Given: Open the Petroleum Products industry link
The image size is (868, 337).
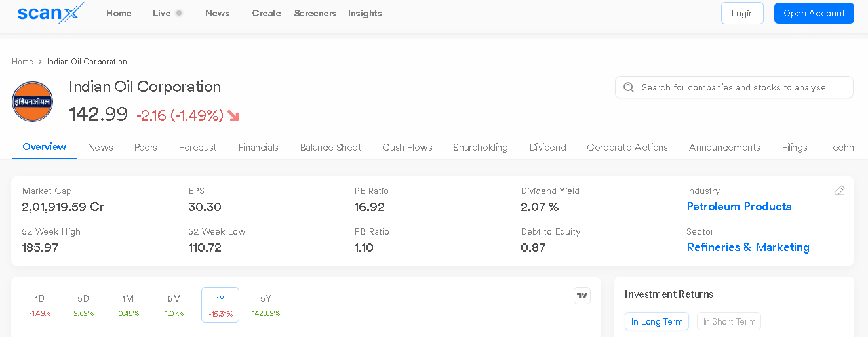Looking at the screenshot, I should 739,207.
